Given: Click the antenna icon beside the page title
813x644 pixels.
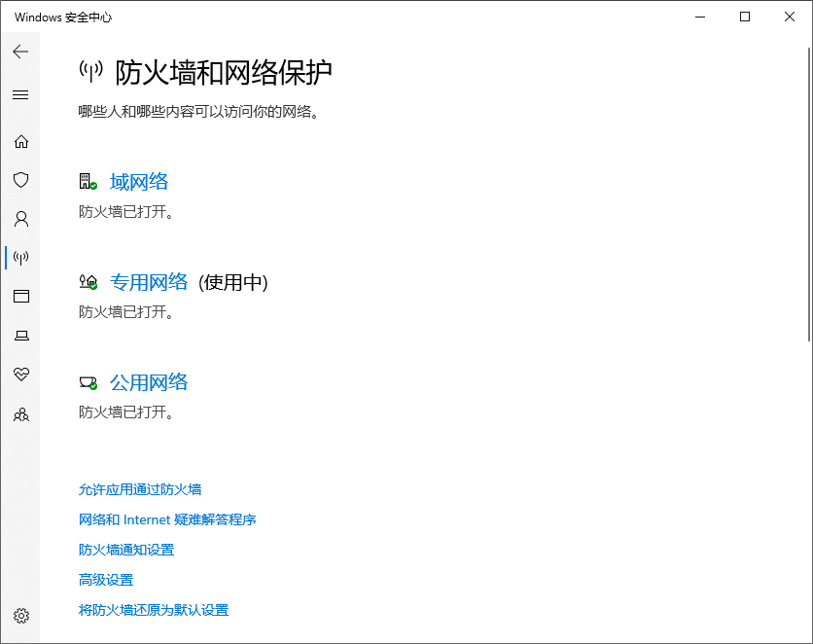Looking at the screenshot, I should 91,71.
